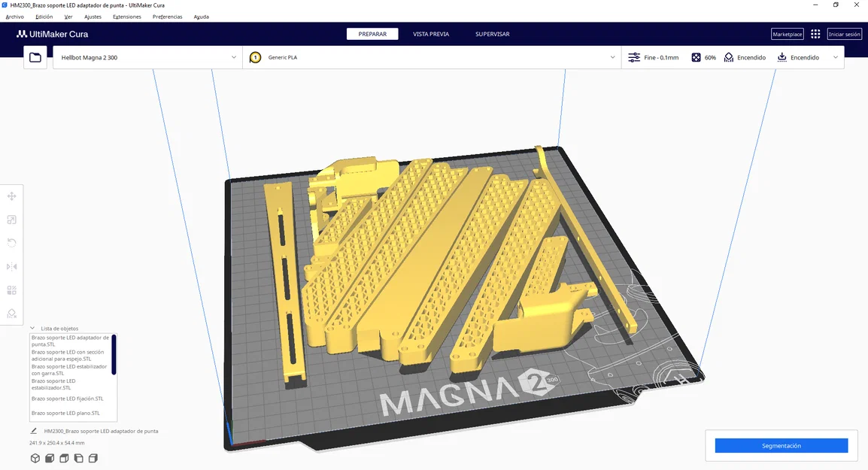Expand the print settings panel chevron
Image resolution: width=868 pixels, height=470 pixels.
point(836,58)
